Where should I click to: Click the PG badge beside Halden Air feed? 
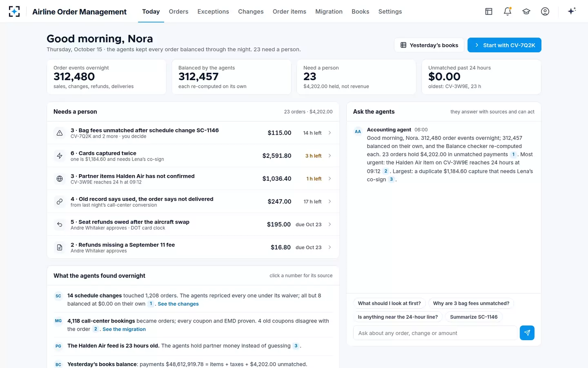tap(58, 346)
